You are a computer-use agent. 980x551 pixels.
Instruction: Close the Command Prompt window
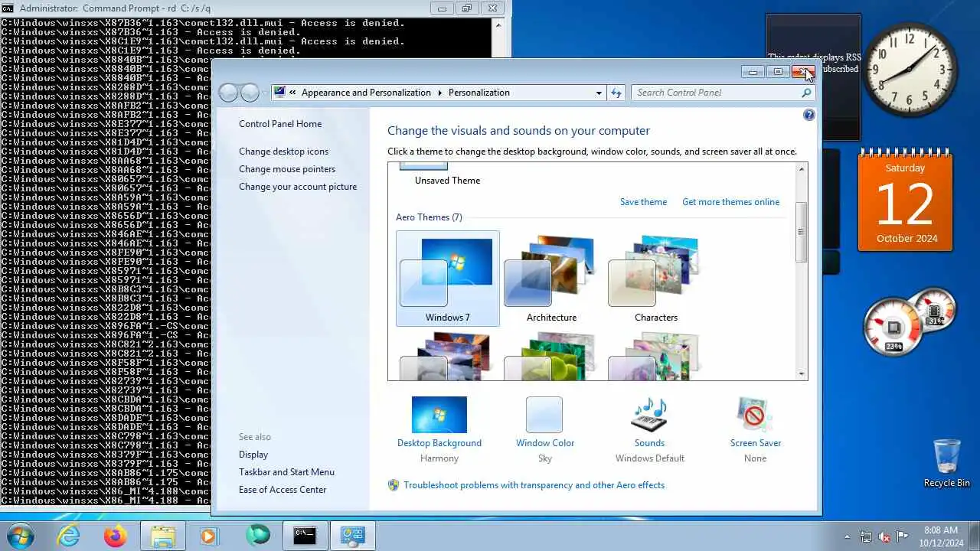493,9
